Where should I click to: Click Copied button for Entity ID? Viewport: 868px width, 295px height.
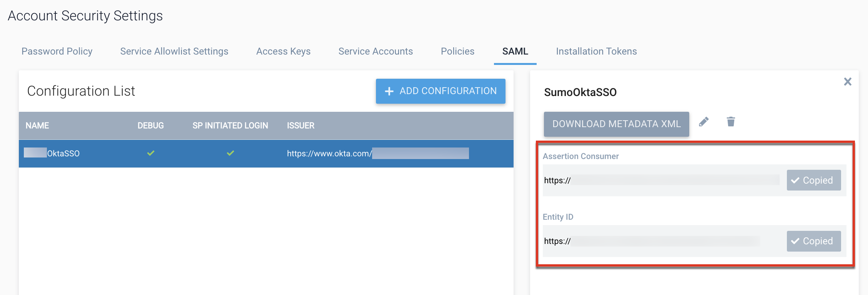pos(813,241)
